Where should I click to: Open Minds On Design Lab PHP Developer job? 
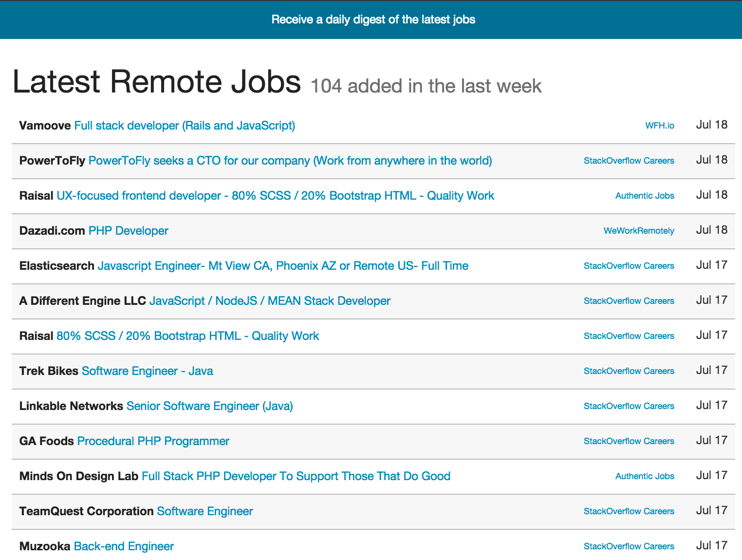point(296,476)
